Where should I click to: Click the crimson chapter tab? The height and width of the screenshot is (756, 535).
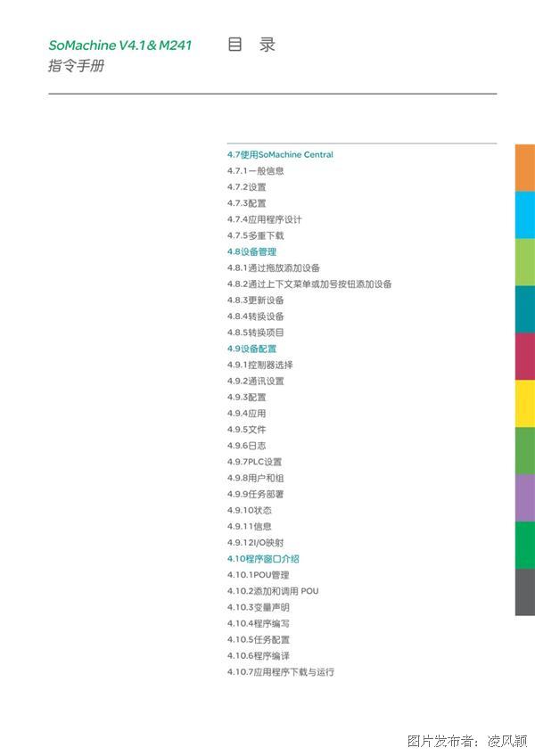coord(525,357)
